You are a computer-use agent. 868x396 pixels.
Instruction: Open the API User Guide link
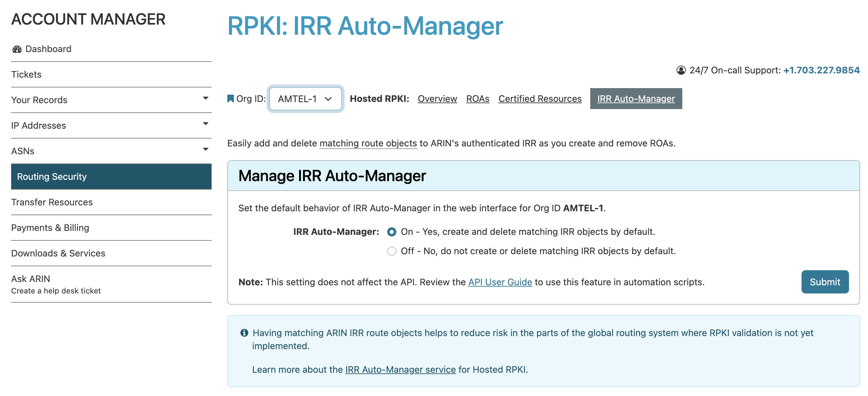500,282
